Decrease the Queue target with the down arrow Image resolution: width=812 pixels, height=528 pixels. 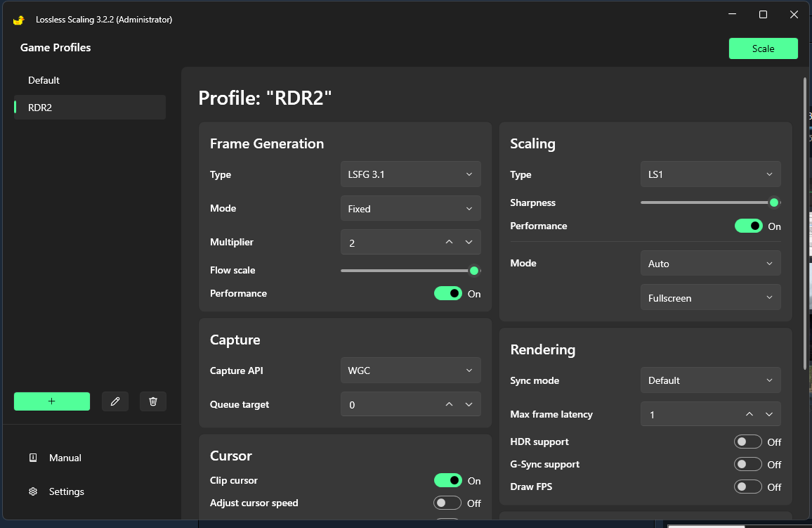pos(469,404)
